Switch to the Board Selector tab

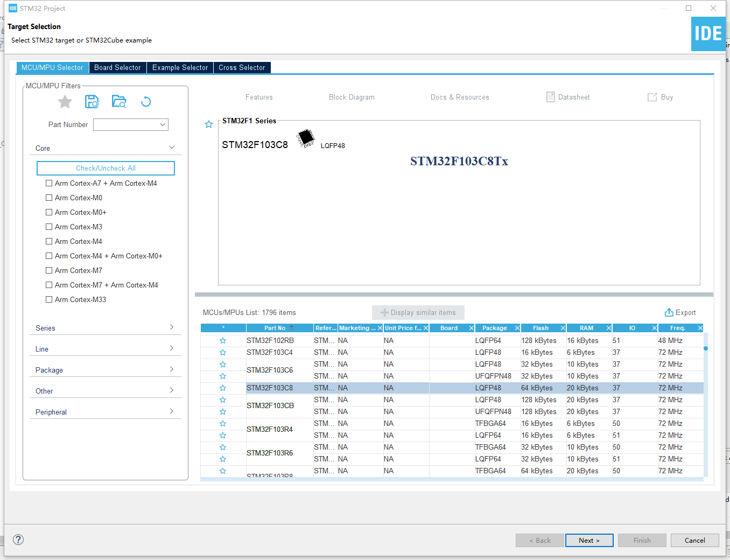tap(117, 67)
